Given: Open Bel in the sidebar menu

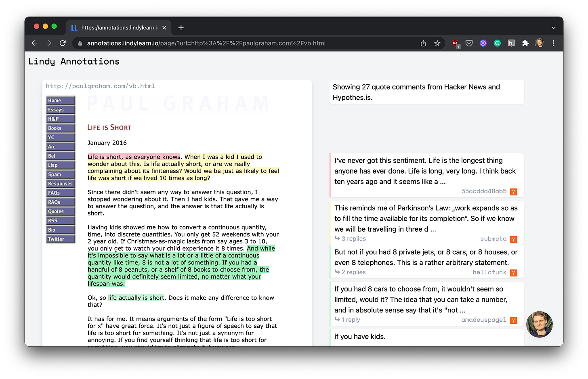Looking at the screenshot, I should tap(61, 156).
